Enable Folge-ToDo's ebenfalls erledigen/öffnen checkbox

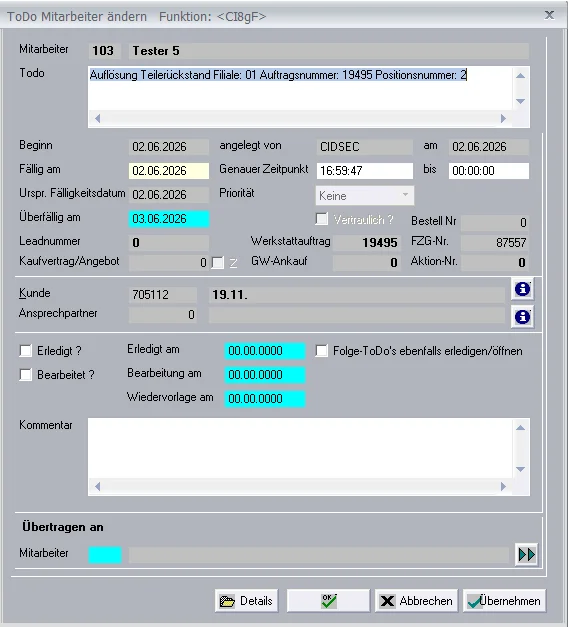click(322, 351)
